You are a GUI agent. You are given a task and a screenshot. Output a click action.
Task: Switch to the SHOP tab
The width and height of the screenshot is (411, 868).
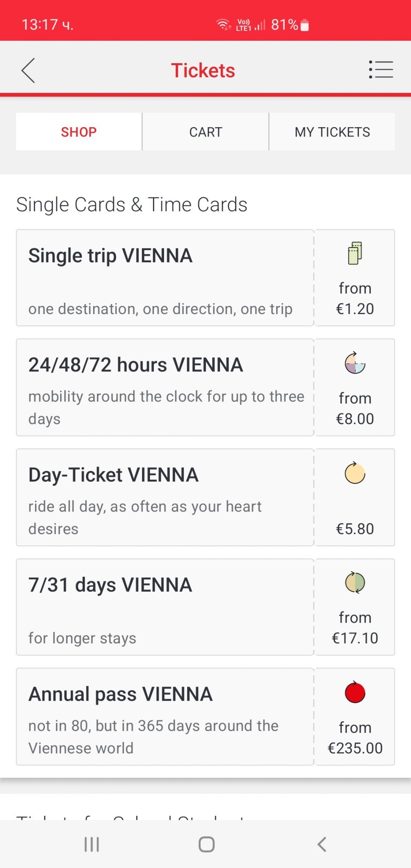tap(79, 132)
